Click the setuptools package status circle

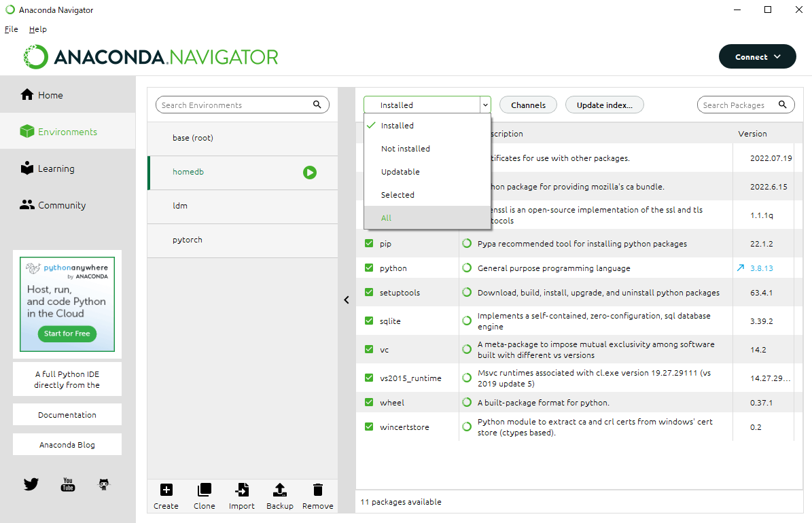click(x=467, y=292)
